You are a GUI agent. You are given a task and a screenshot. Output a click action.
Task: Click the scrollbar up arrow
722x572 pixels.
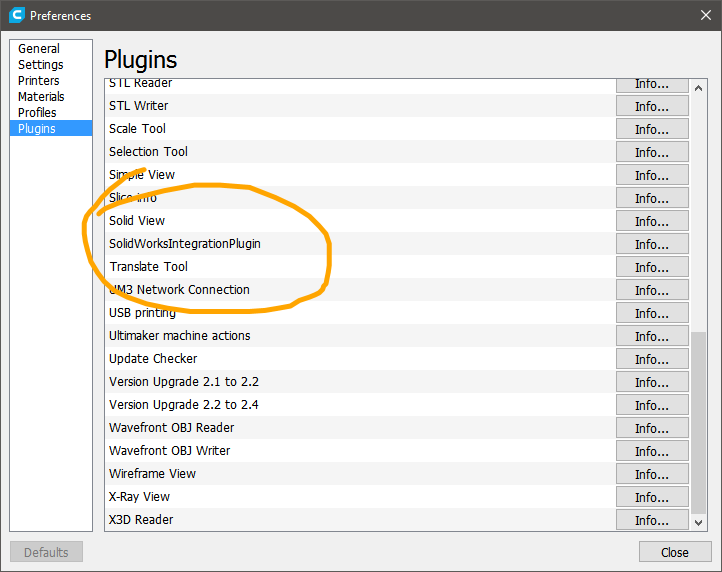click(698, 88)
